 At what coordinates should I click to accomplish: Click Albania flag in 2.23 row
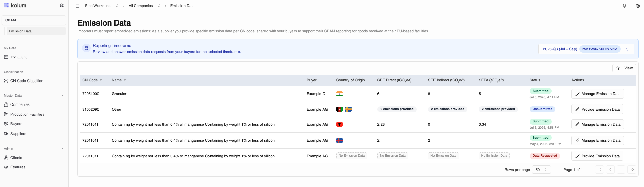tap(339, 124)
